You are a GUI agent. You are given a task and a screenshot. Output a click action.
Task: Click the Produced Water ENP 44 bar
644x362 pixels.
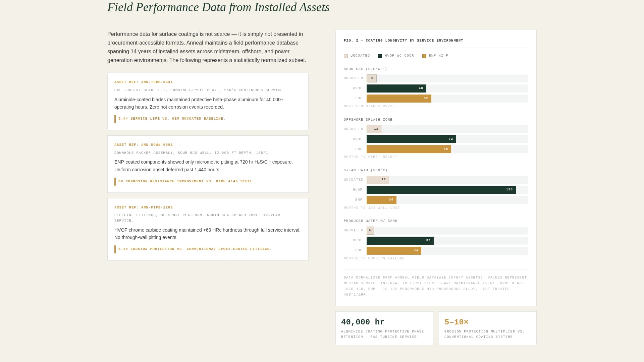click(394, 251)
